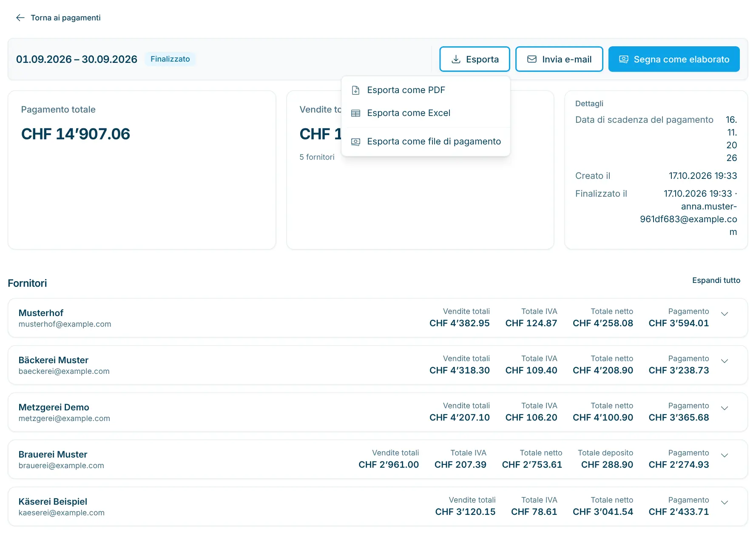Click metzgerei@example.com email
The width and height of the screenshot is (756, 534).
64,418
